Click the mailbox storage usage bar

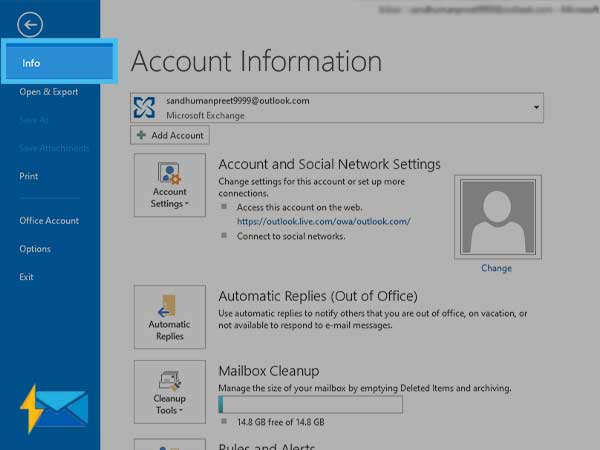(310, 404)
